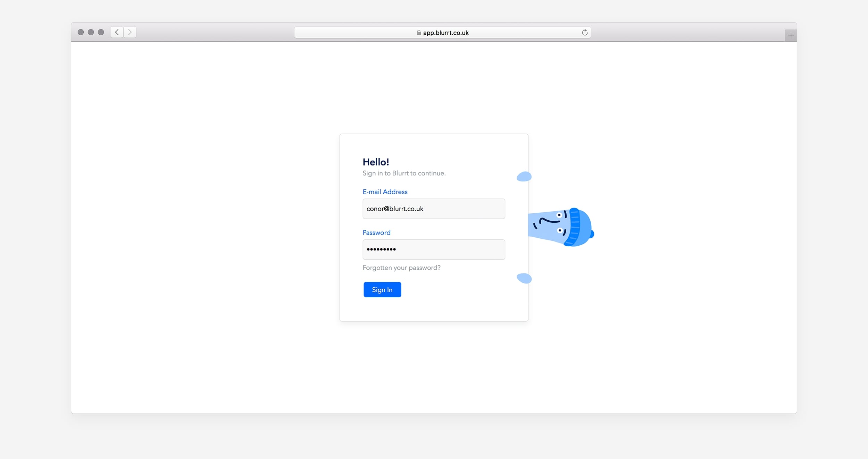
Task: Click the Hello! heading
Action: 376,162
